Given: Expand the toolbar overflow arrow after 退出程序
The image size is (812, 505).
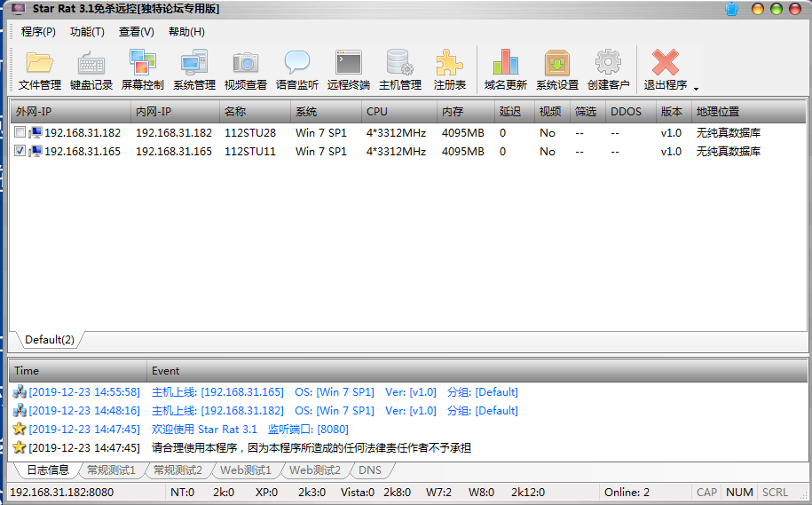Looking at the screenshot, I should coord(696,89).
